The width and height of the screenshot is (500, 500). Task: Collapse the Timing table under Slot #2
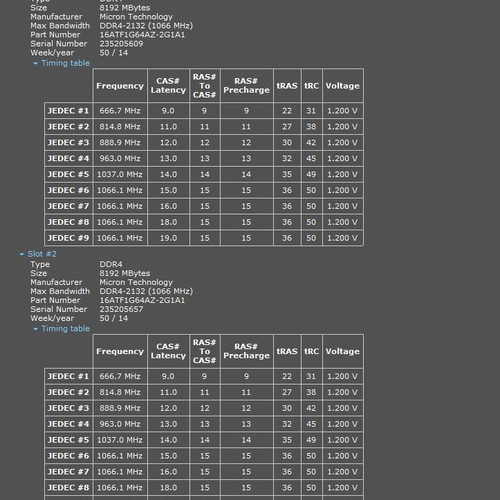click(62, 329)
